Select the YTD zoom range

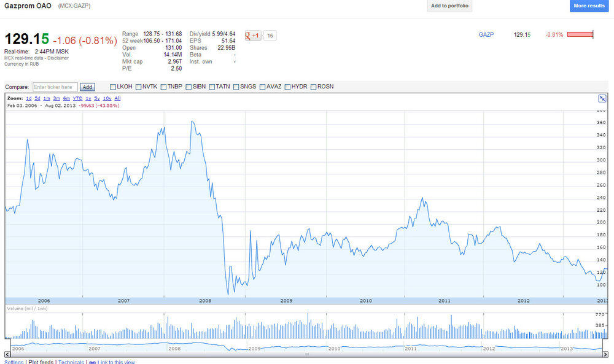(77, 98)
